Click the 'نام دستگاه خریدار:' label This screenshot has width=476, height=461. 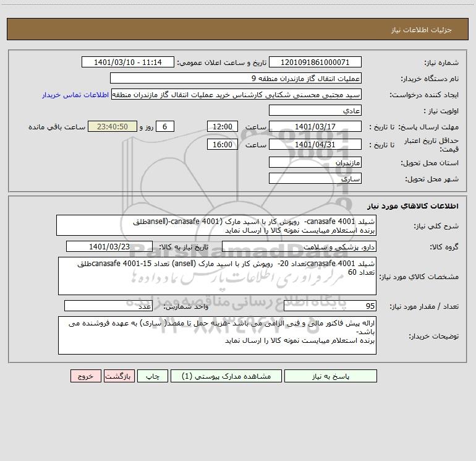click(x=430, y=79)
